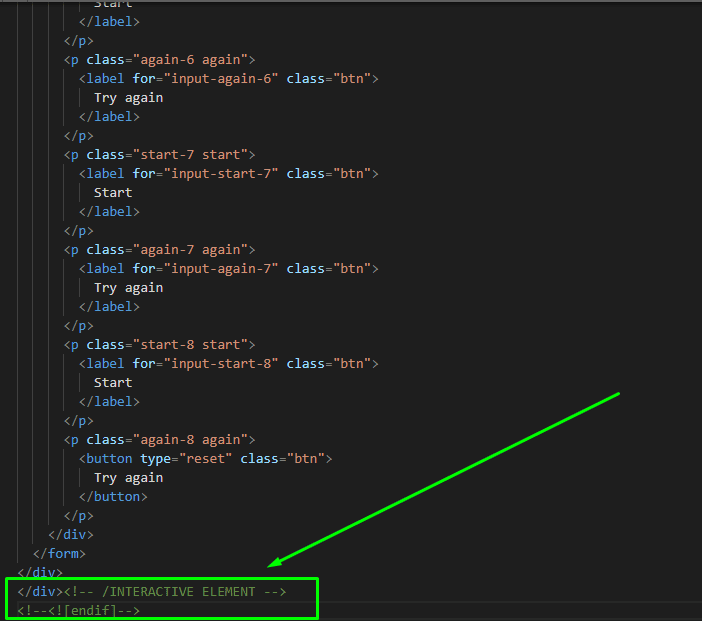The height and width of the screenshot is (621, 702).
Task: Click the closing </form> tag
Action: [60, 554]
